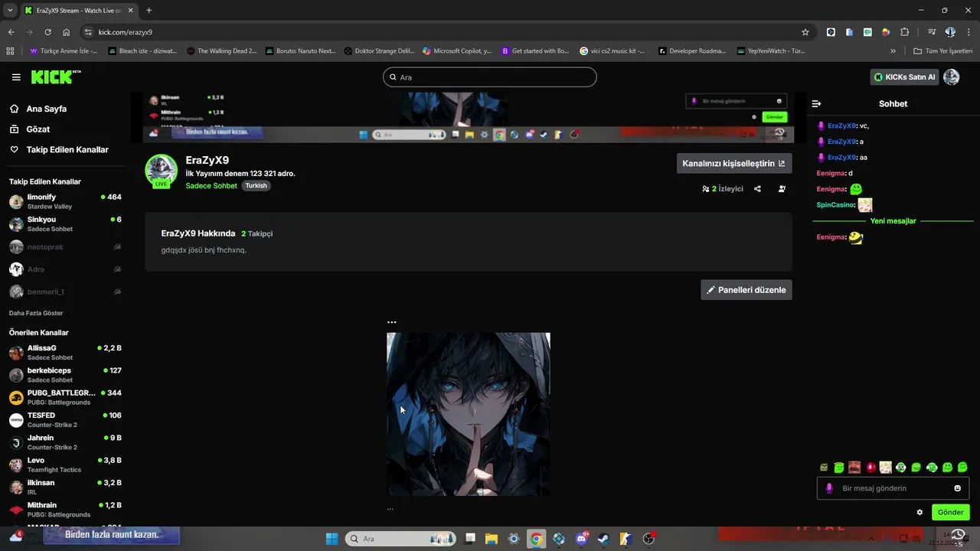Open neotoprak offline channel
Viewport: 980px width, 551px height.
click(65, 247)
